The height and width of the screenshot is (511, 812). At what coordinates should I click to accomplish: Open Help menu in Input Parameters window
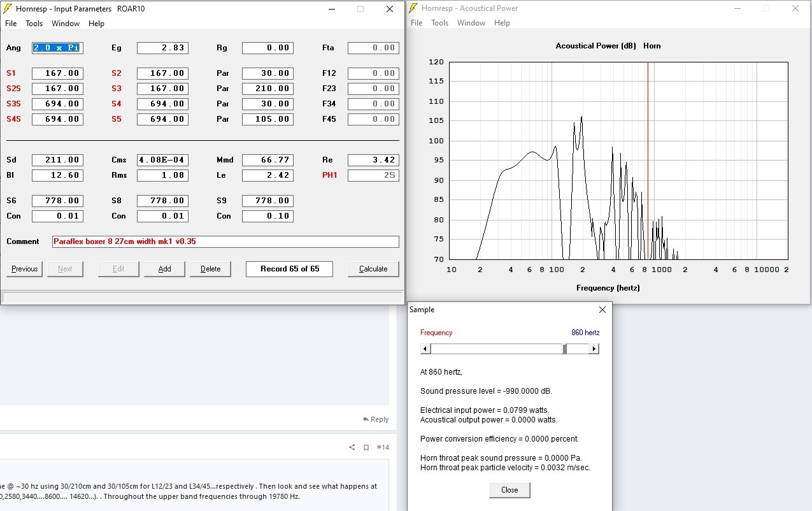96,24
